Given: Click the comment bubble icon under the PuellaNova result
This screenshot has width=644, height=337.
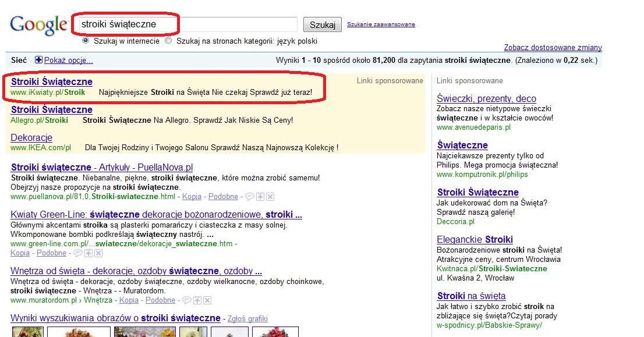Looking at the screenshot, I should tap(249, 197).
